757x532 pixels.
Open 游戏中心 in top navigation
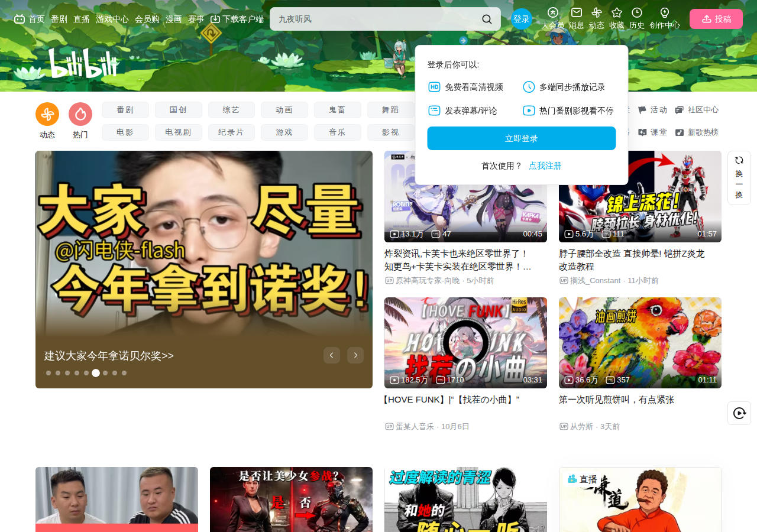(112, 19)
